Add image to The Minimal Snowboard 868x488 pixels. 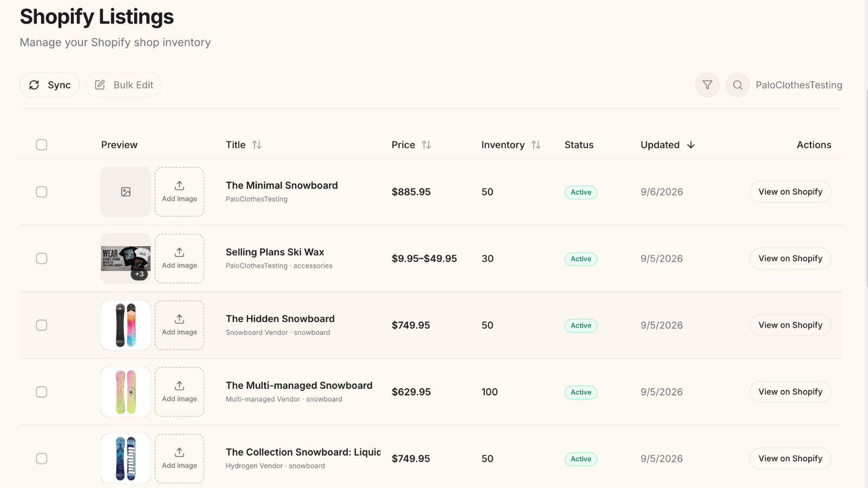coord(180,192)
